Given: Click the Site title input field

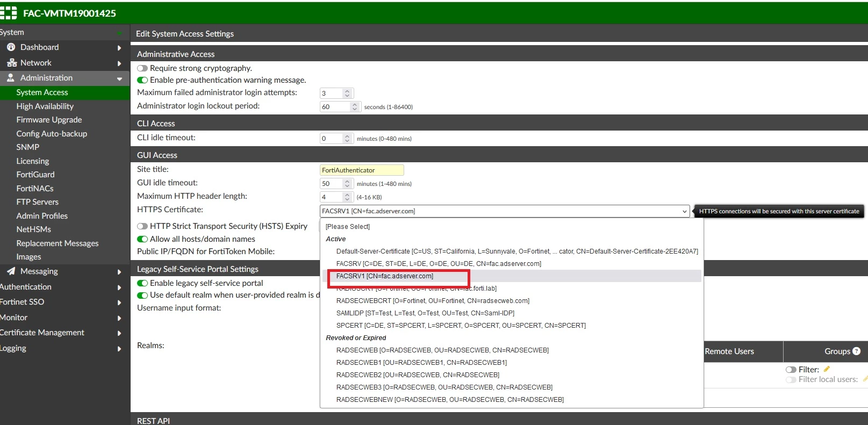Looking at the screenshot, I should coord(362,170).
